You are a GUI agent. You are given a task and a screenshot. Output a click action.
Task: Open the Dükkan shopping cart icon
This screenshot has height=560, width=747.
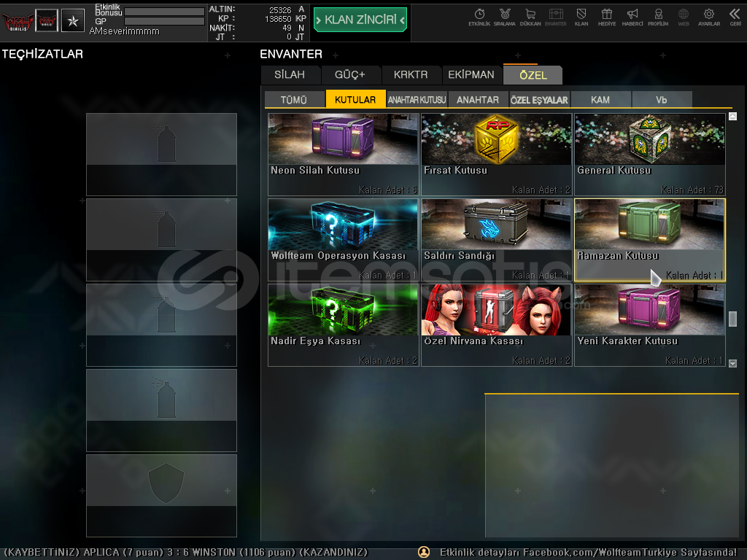coord(530,17)
